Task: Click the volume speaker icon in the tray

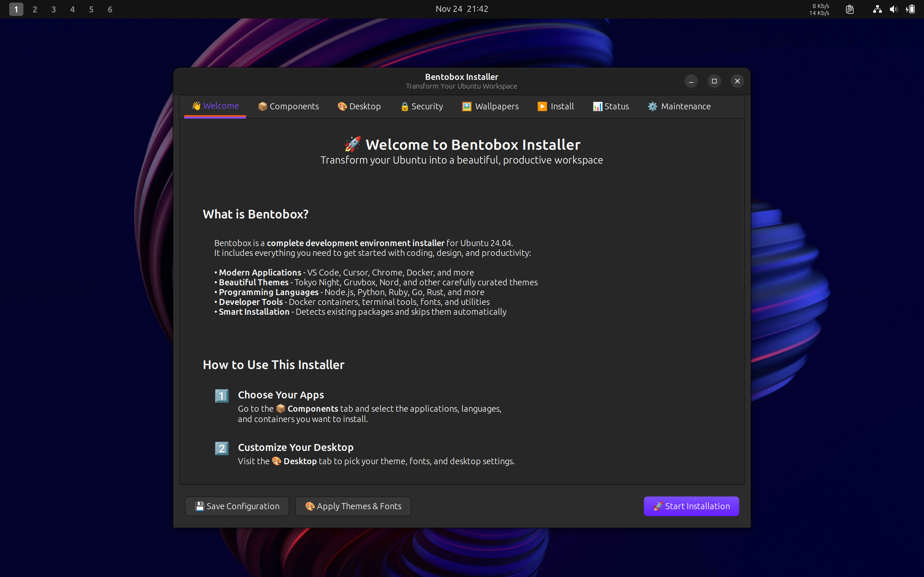Action: click(x=894, y=9)
